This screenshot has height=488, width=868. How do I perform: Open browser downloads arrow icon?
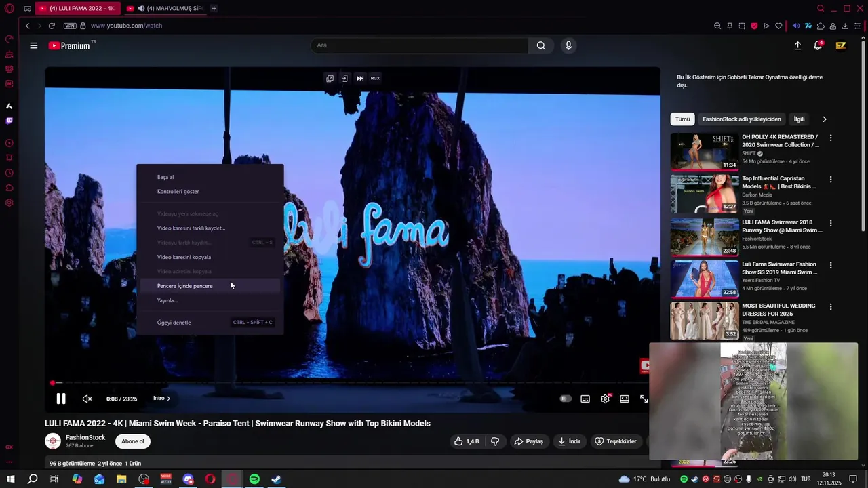(845, 26)
